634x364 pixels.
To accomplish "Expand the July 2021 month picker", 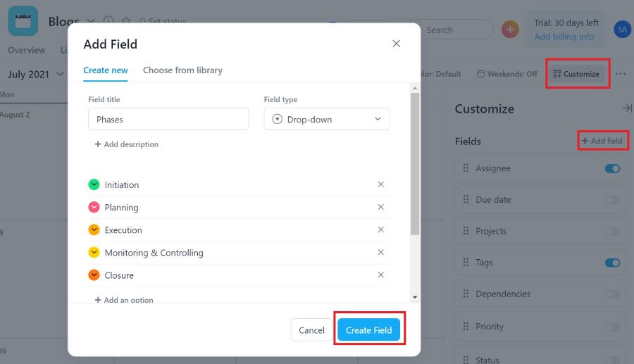I will point(61,74).
